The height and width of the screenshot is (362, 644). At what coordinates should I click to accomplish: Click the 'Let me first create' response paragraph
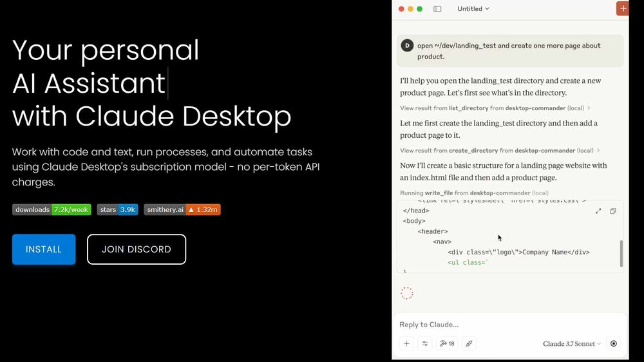point(498,129)
